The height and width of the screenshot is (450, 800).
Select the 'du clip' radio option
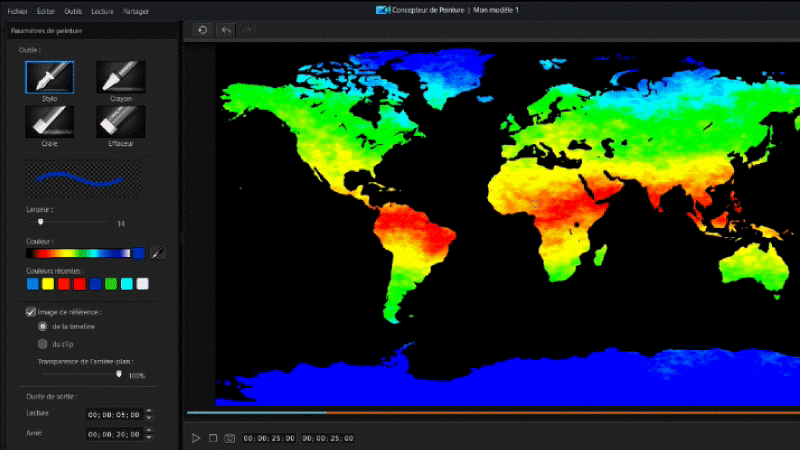pos(43,344)
